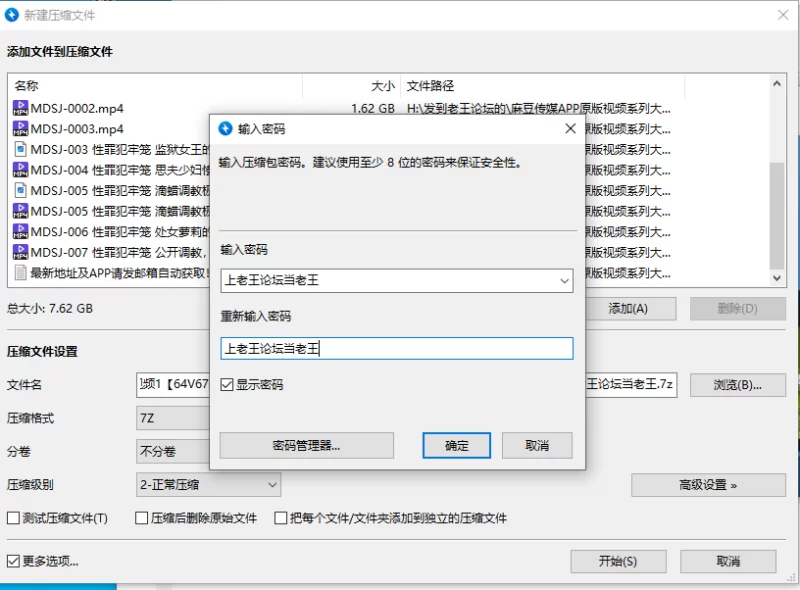Click into the 重新输入密码 field
This screenshot has height=590, width=800.
click(397, 349)
